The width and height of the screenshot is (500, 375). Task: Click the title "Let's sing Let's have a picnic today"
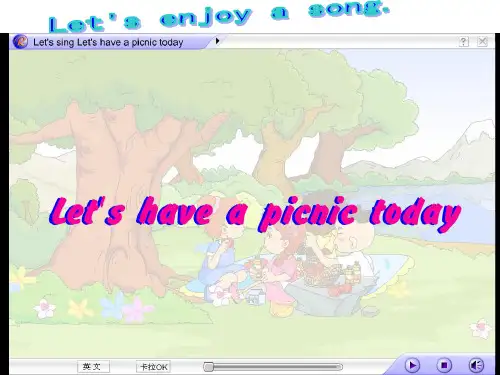coord(108,42)
